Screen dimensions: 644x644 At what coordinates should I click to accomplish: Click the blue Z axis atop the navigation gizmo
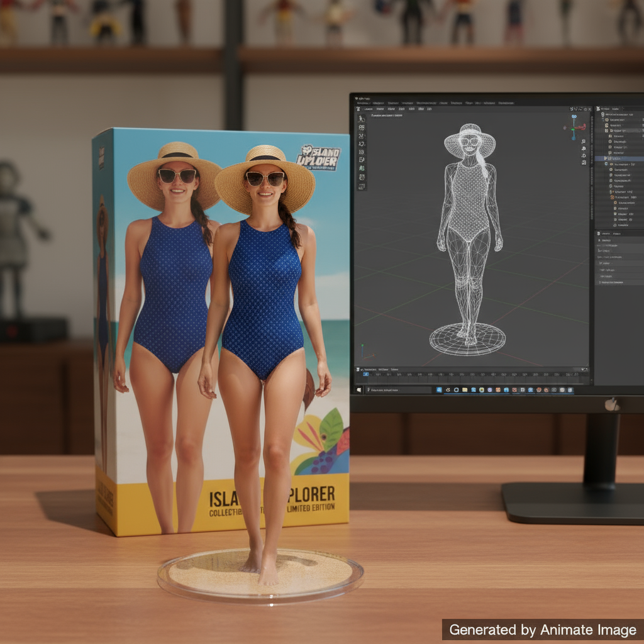point(574,117)
